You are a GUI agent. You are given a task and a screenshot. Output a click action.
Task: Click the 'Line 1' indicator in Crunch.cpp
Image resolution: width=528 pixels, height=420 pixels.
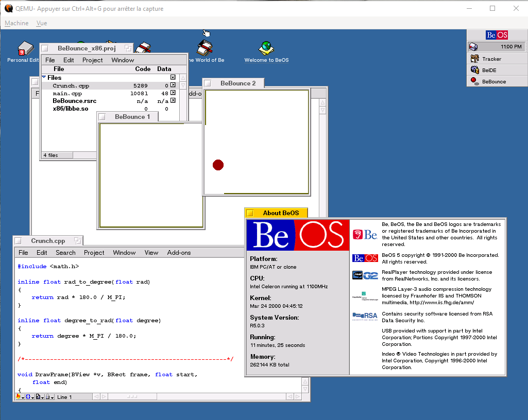click(64, 397)
